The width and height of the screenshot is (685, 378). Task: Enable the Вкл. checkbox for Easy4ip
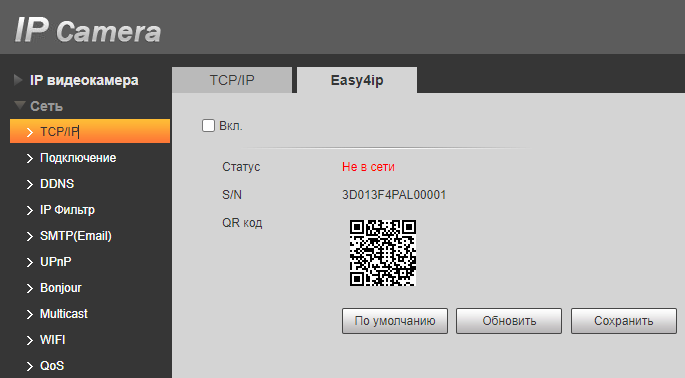(208, 126)
